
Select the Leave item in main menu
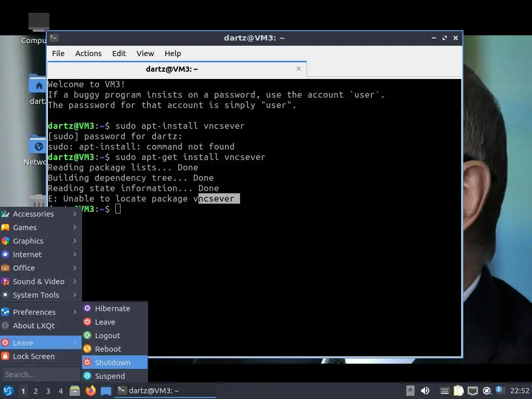[x=41, y=343]
